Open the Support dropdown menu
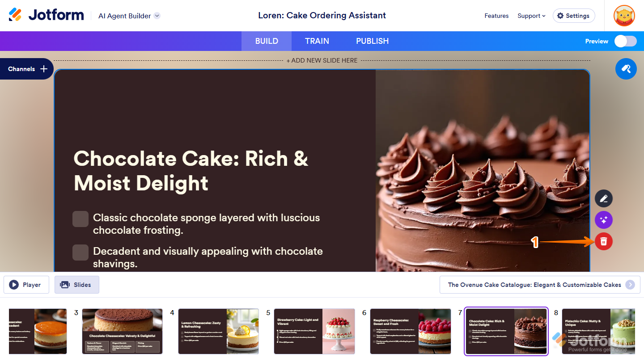 531,16
